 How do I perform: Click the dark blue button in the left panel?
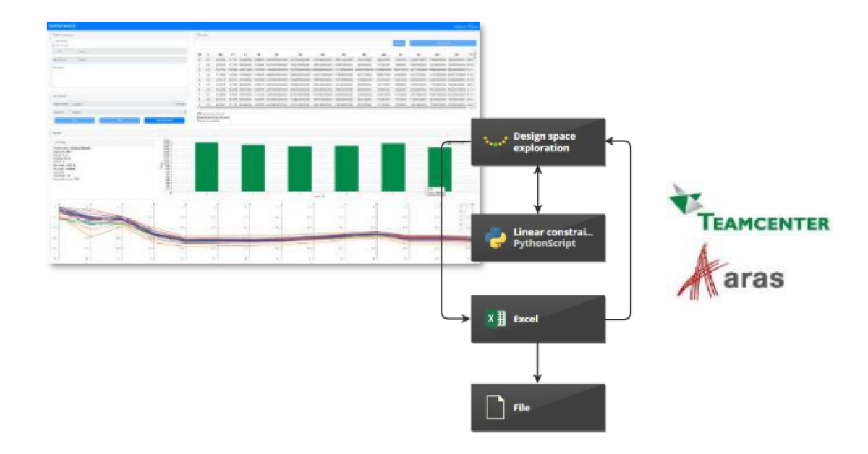[165, 120]
